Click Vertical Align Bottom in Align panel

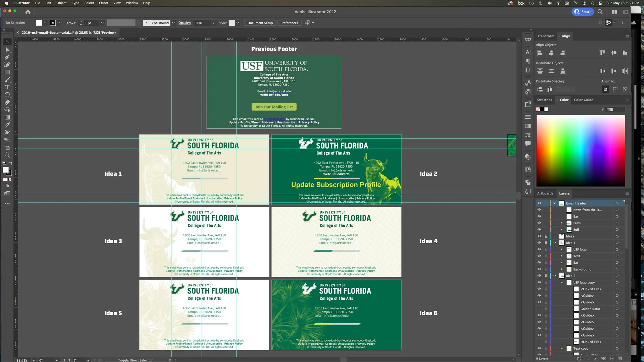(625, 53)
